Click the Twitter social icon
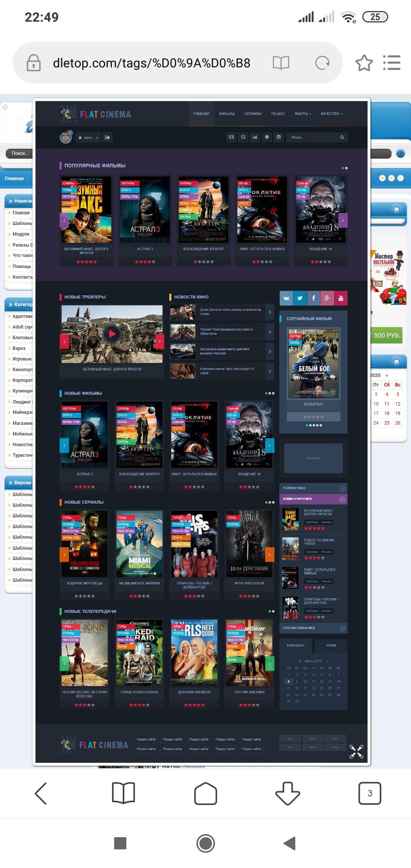 click(300, 298)
